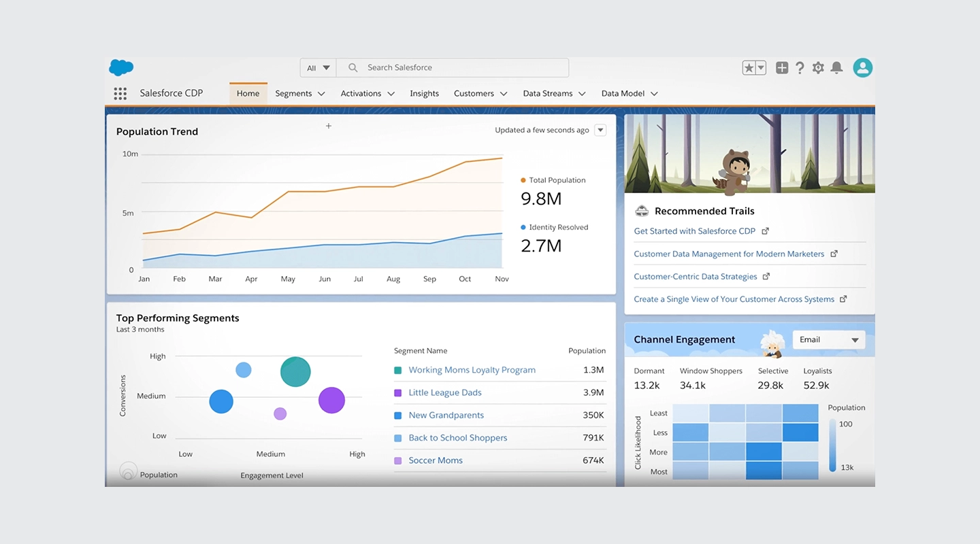Click the Dormant value 13.2k
980x544 pixels.
pyautogui.click(x=647, y=386)
